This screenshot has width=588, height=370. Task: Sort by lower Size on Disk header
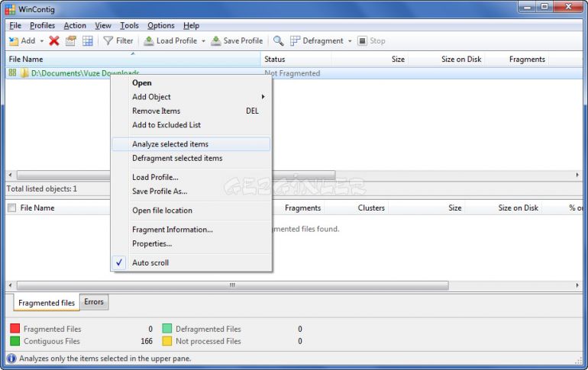[504, 208]
